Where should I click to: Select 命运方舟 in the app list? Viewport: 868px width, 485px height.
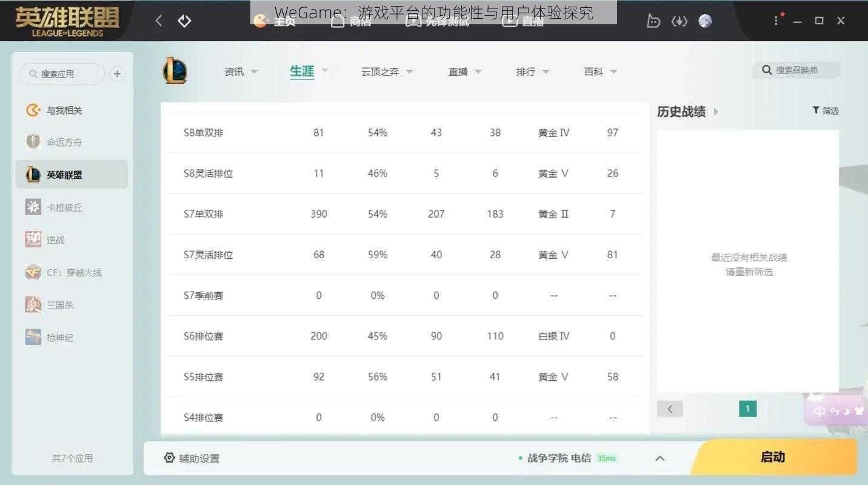tap(64, 142)
